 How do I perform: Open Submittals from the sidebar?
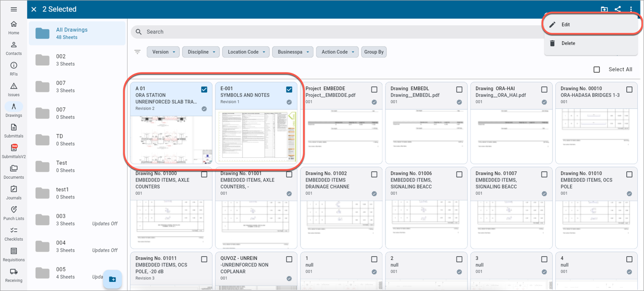tap(13, 130)
